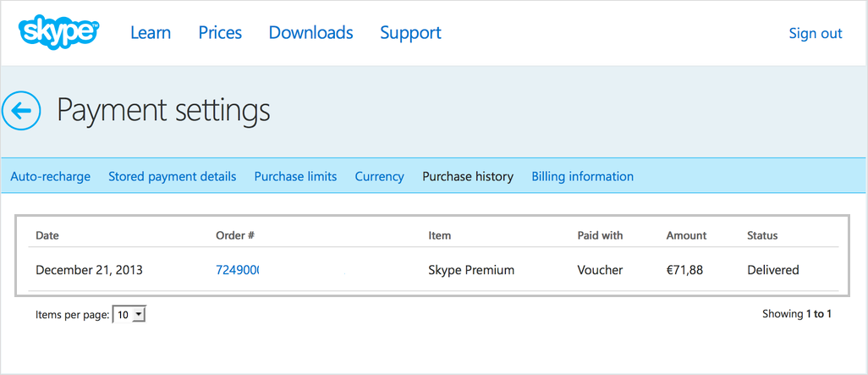Image resolution: width=868 pixels, height=375 pixels.
Task: Click the Item column header
Action: 440,235
